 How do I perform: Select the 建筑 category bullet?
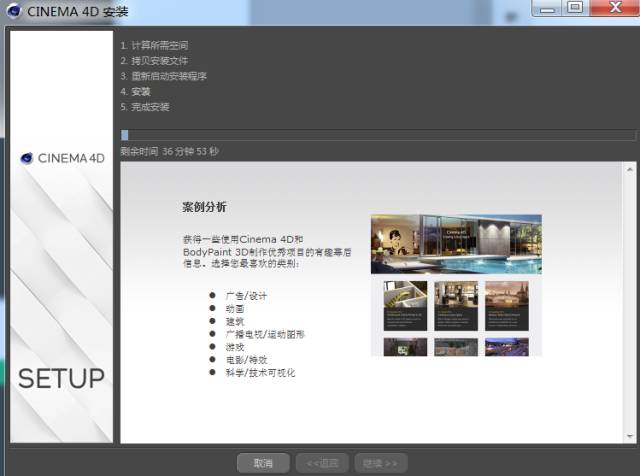(235, 322)
